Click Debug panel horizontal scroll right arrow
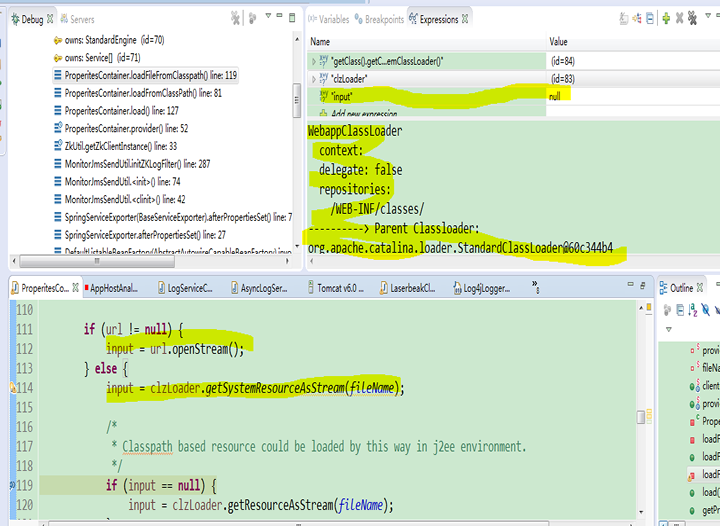This screenshot has height=526, width=720. 287,261
